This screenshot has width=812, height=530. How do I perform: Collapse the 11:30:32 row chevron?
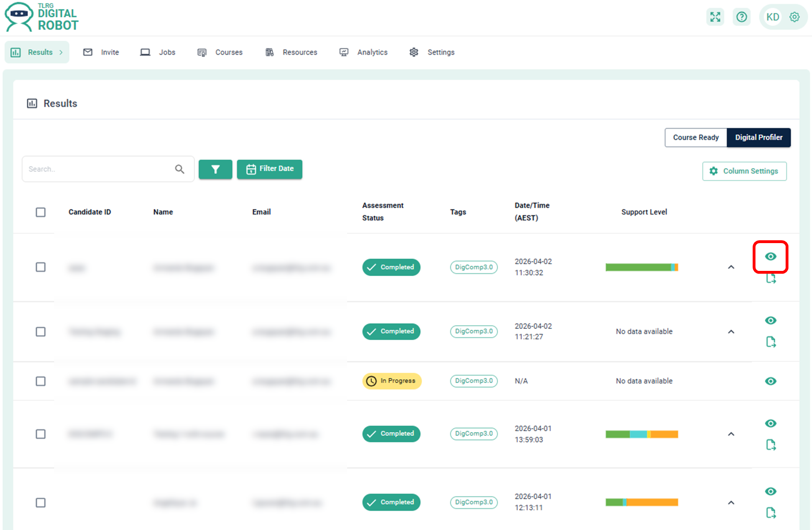tap(731, 267)
